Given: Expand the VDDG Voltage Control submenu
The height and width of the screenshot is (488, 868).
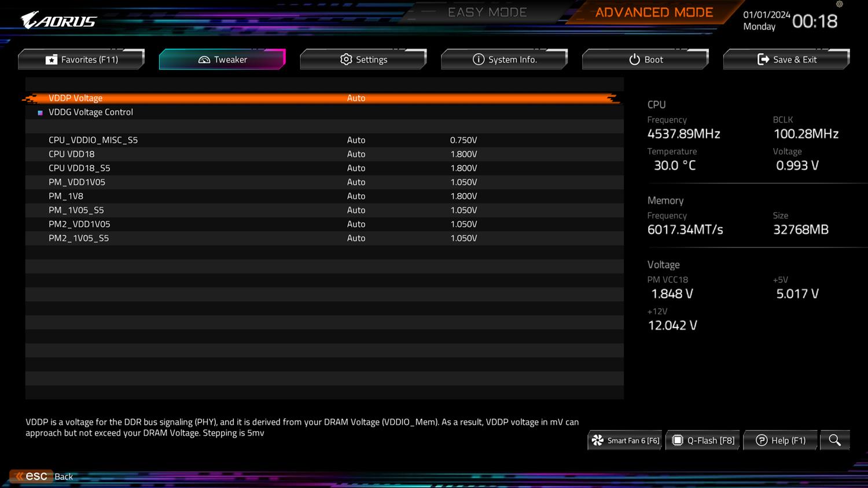Looking at the screenshot, I should [x=91, y=112].
